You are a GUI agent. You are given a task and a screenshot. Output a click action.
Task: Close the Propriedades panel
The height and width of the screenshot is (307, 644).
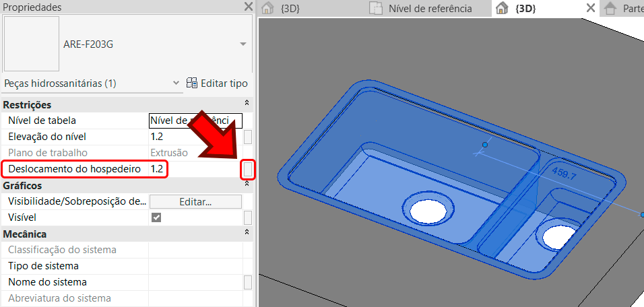[x=248, y=7]
